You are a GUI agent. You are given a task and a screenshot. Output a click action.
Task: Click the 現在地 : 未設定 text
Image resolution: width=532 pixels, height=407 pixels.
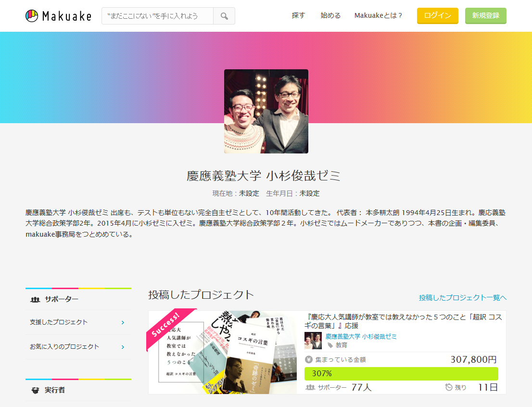tap(236, 193)
